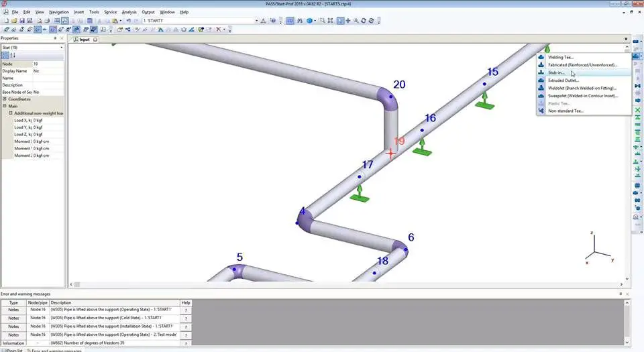Viewport: 644px width, 352px height.
Task: Click the Undo arrow icon
Action: click(127, 21)
